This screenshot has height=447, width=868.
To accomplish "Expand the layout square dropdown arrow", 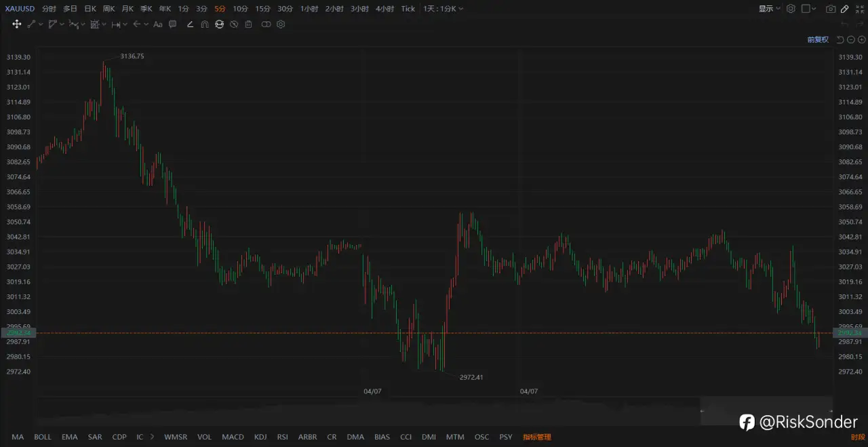I will [814, 9].
